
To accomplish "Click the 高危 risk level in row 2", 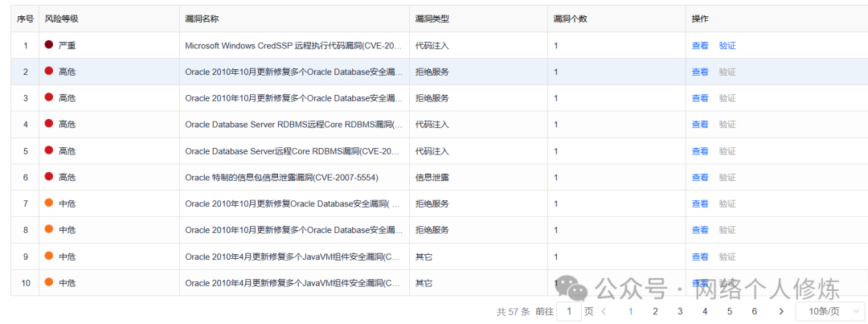I will coord(67,72).
